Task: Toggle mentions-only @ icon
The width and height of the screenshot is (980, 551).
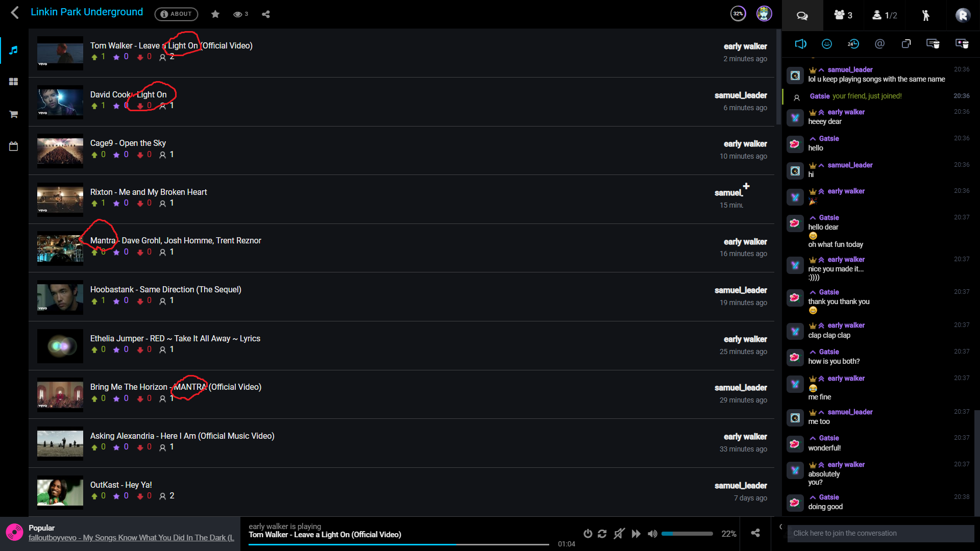Action: (x=879, y=44)
